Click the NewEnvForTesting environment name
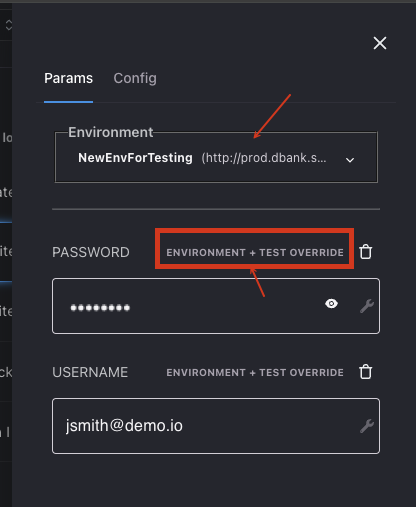 click(x=135, y=158)
